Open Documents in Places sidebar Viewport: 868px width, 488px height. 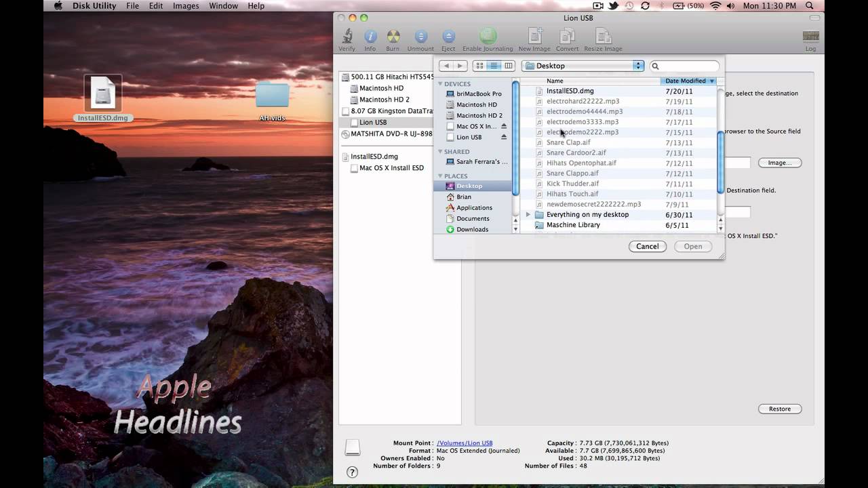pos(473,218)
